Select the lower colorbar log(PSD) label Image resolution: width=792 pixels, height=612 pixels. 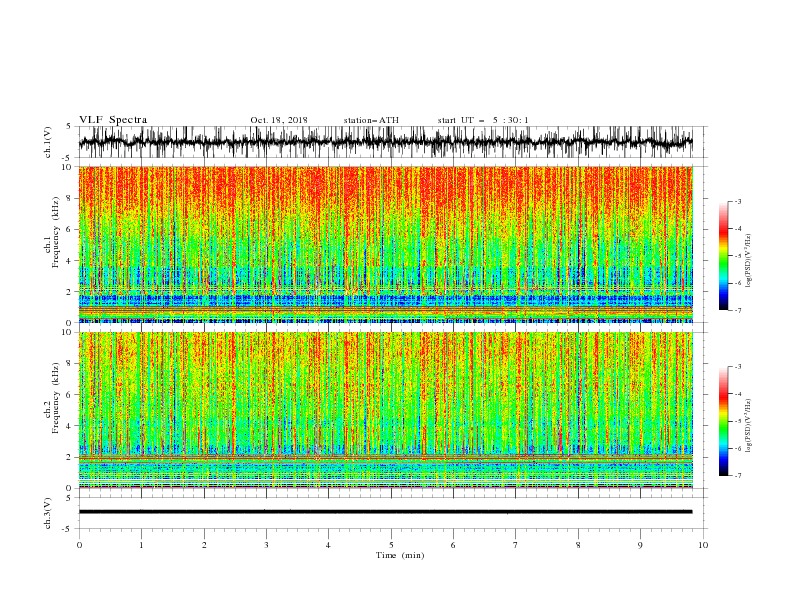749,425
